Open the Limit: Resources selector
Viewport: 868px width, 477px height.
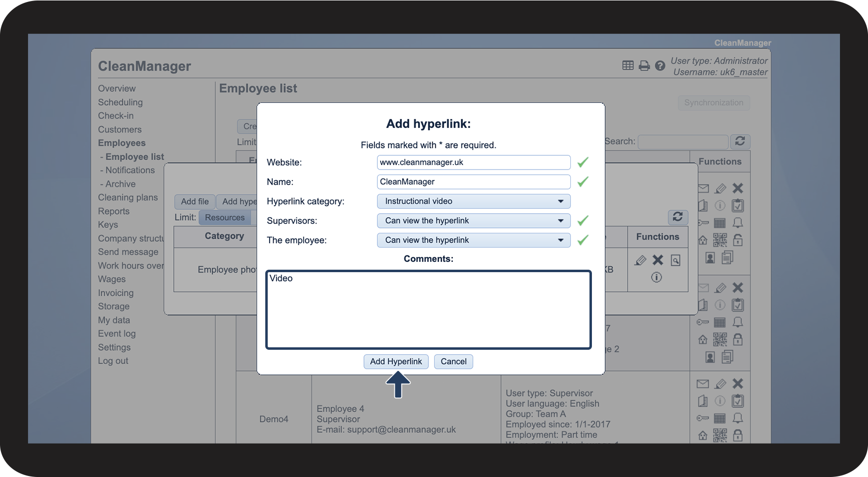pyautogui.click(x=225, y=218)
